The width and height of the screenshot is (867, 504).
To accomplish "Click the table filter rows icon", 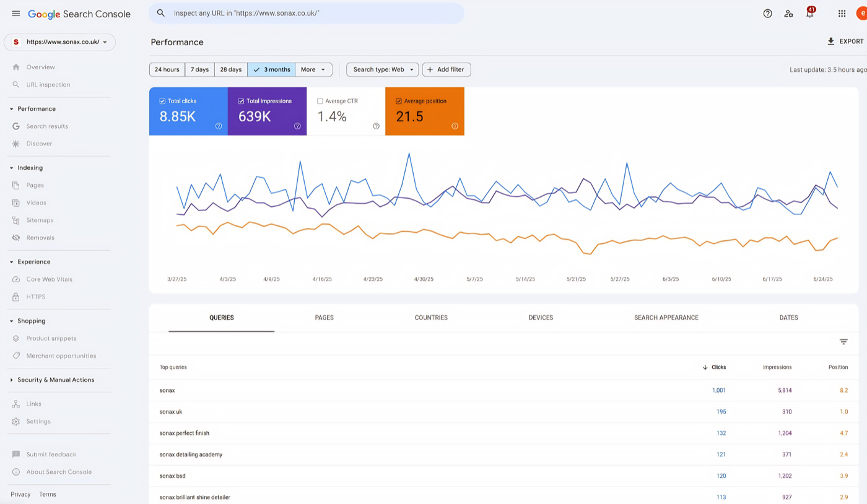I will [x=843, y=342].
